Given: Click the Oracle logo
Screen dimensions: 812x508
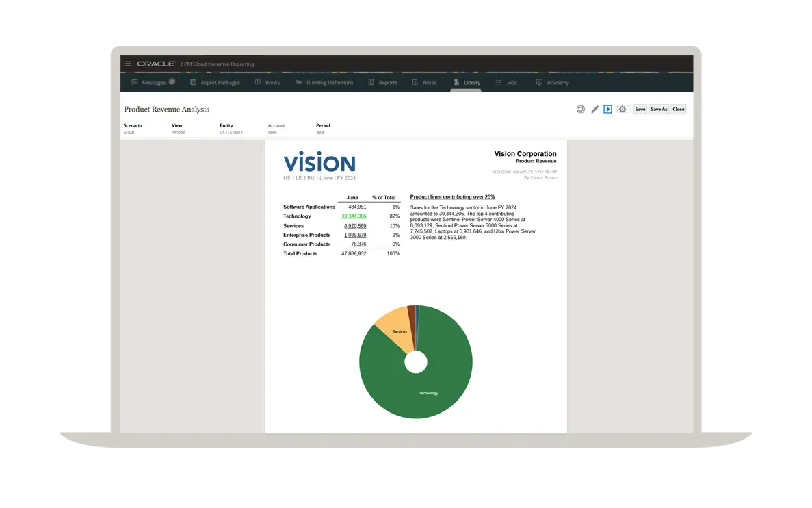Looking at the screenshot, I should point(156,64).
